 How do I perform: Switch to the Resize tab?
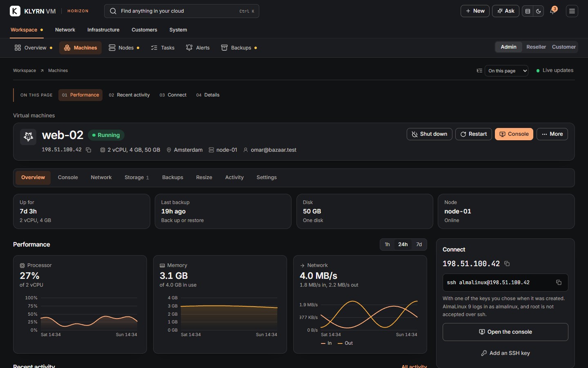pos(204,177)
